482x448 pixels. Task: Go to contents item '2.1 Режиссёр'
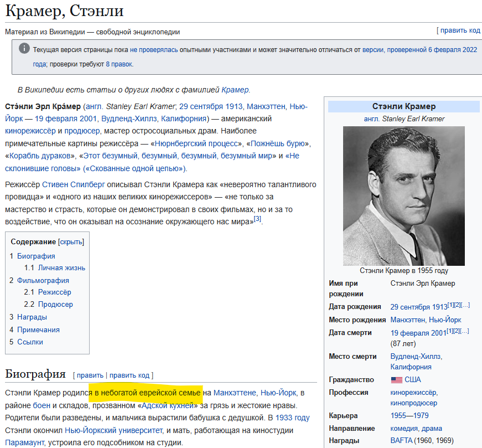point(48,292)
